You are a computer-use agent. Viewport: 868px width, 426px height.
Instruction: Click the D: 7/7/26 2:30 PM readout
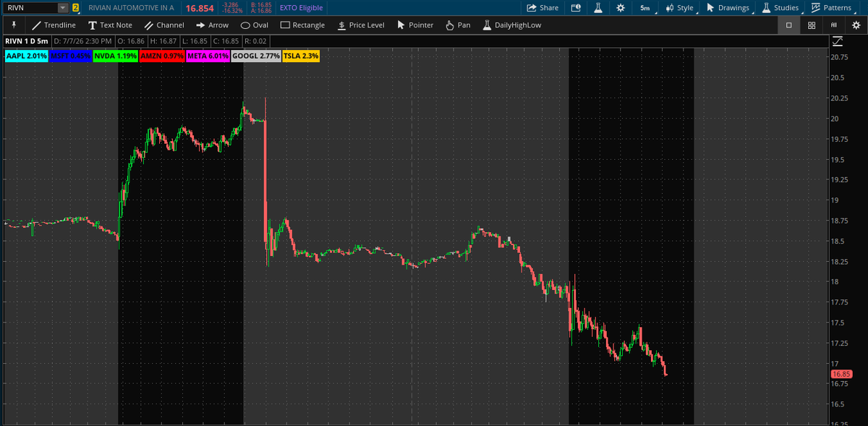pyautogui.click(x=82, y=41)
